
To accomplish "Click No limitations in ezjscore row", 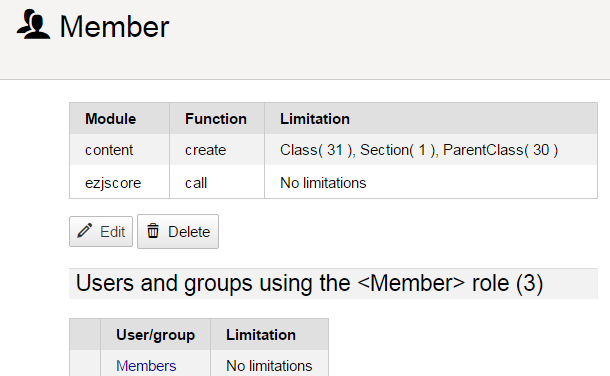I will [323, 183].
